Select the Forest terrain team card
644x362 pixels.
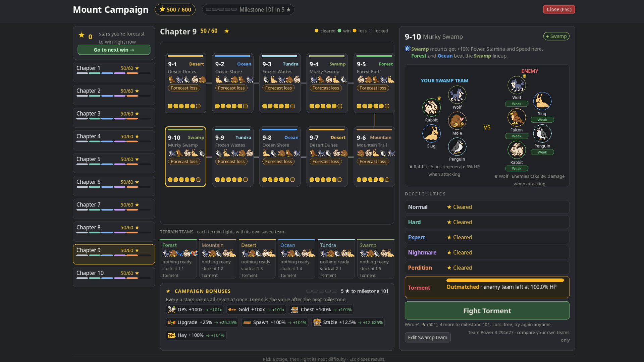(x=178, y=259)
